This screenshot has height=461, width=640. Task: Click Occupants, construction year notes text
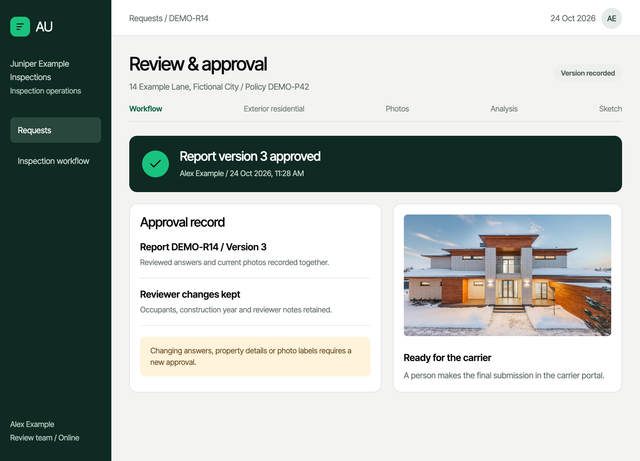[x=236, y=310]
